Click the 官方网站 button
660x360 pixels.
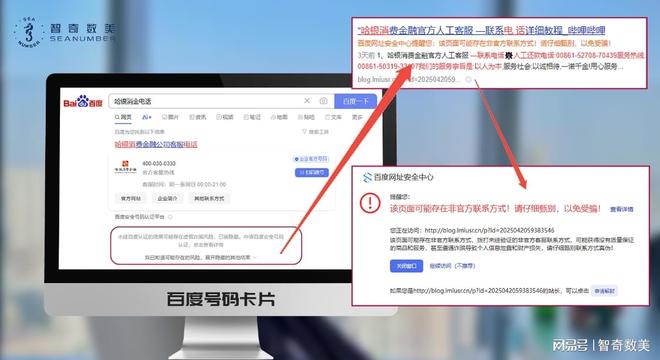click(x=130, y=198)
